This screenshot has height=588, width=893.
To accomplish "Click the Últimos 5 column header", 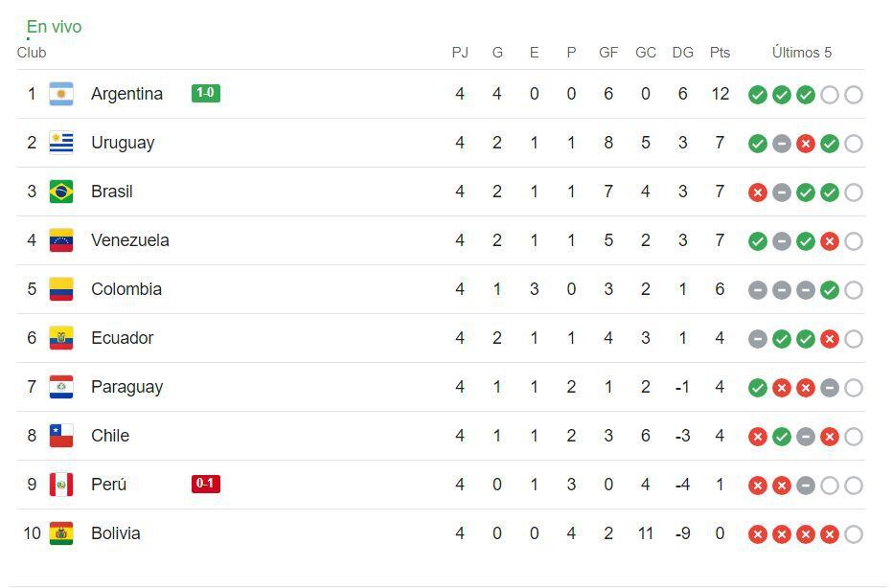I will [802, 53].
